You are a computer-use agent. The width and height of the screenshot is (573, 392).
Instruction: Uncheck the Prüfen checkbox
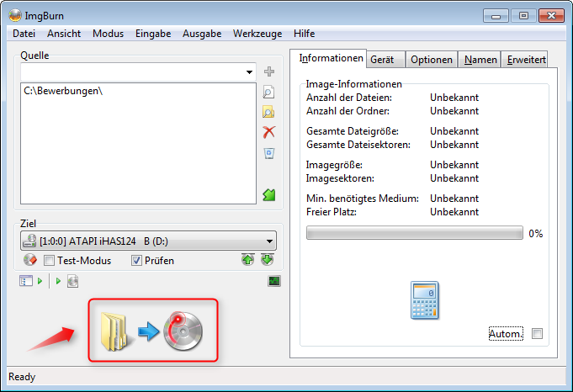click(137, 261)
